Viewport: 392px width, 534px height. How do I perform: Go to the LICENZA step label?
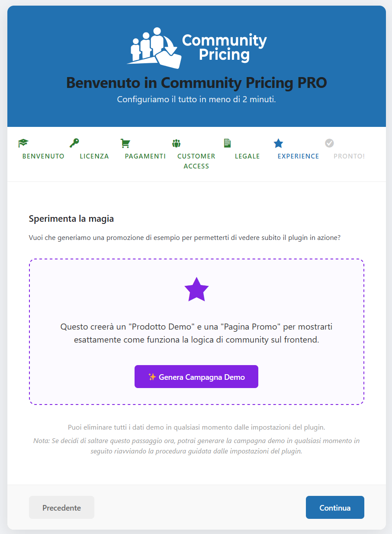[x=94, y=156]
